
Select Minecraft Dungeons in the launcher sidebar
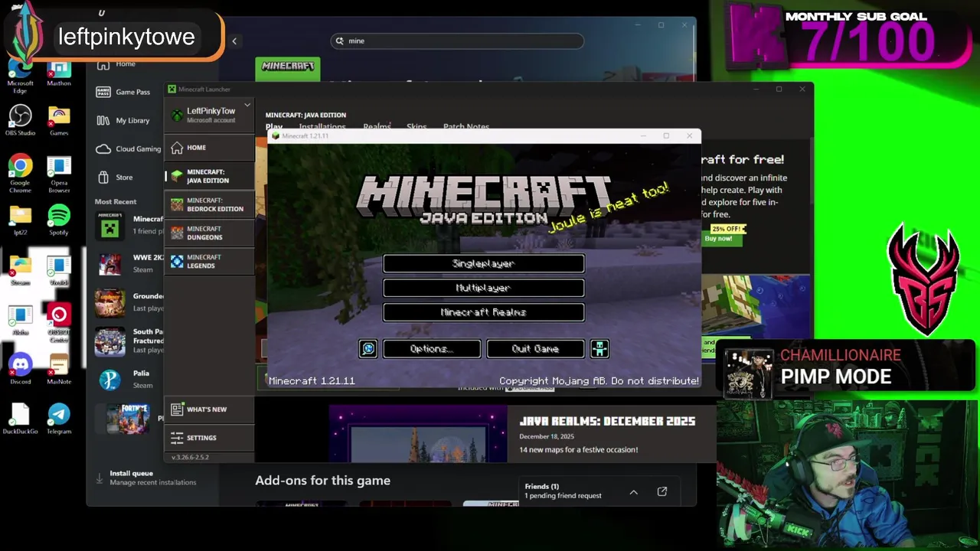(x=209, y=233)
